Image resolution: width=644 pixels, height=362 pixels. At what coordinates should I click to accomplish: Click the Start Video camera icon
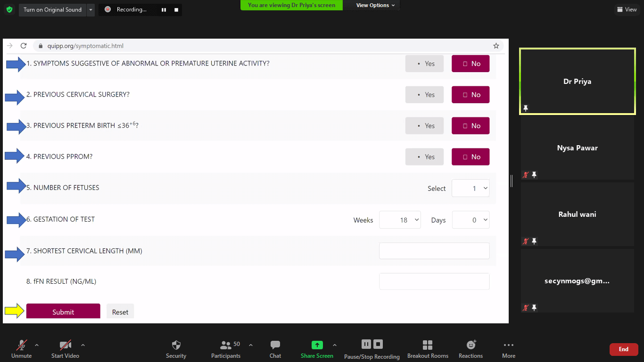pyautogui.click(x=65, y=345)
